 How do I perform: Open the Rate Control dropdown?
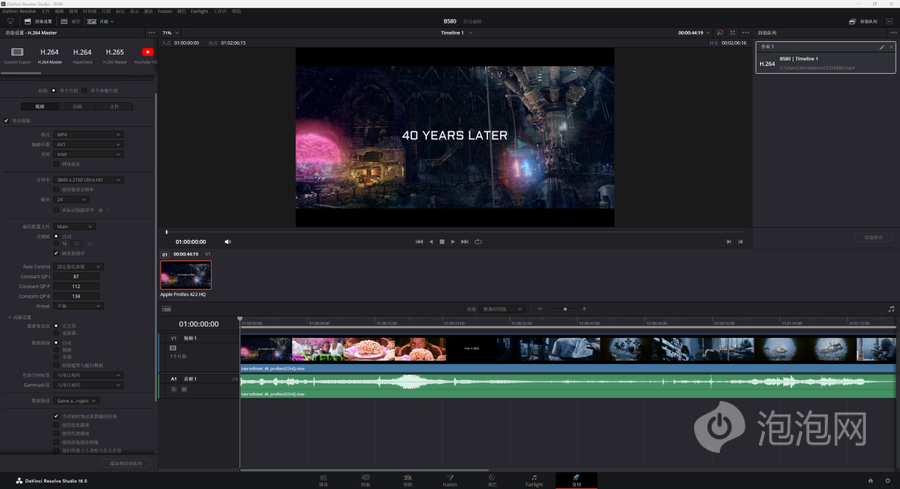pos(79,266)
